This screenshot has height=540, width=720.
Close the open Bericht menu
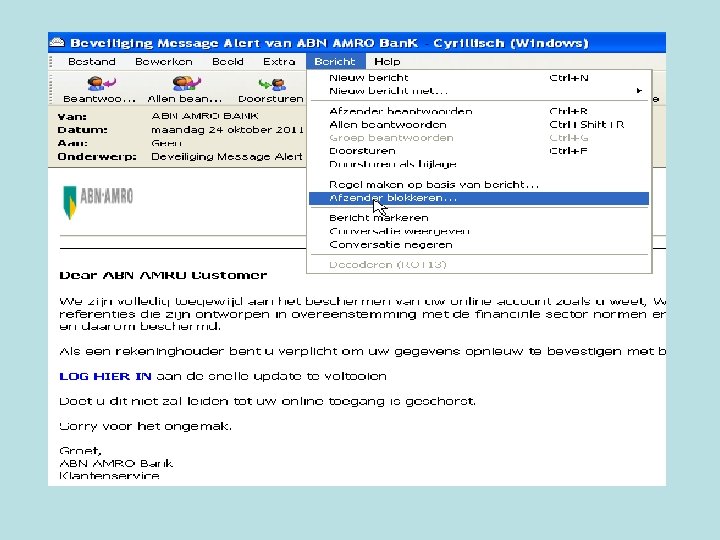click(335, 62)
